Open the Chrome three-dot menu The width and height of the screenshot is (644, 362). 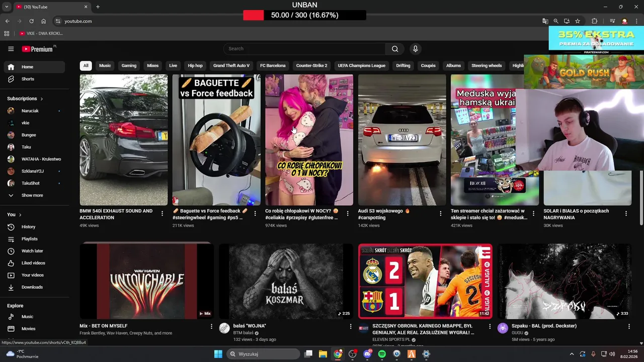[636, 21]
